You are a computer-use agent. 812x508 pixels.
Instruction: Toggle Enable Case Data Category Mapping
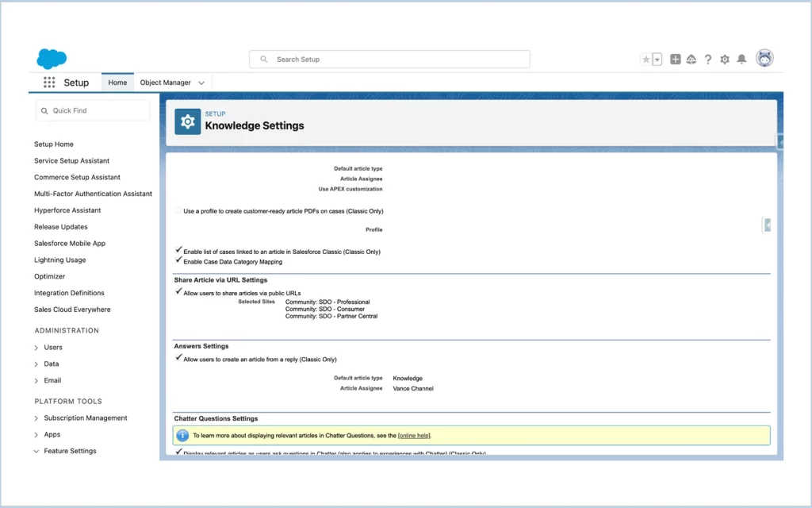pyautogui.click(x=178, y=260)
